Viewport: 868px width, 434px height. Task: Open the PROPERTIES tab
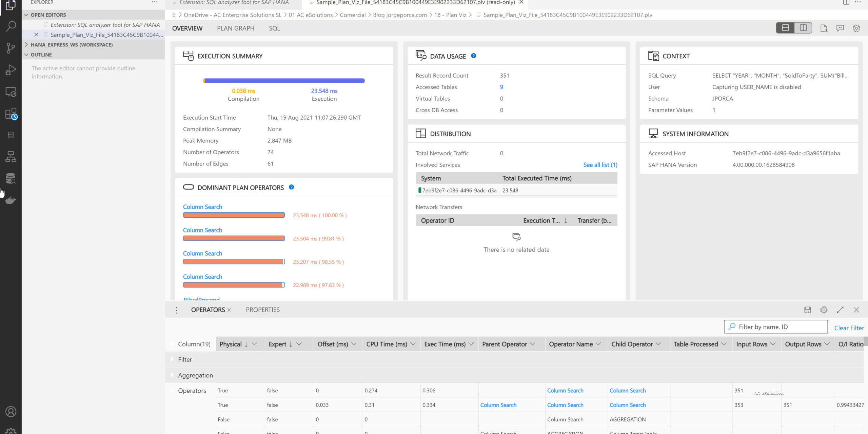click(262, 310)
